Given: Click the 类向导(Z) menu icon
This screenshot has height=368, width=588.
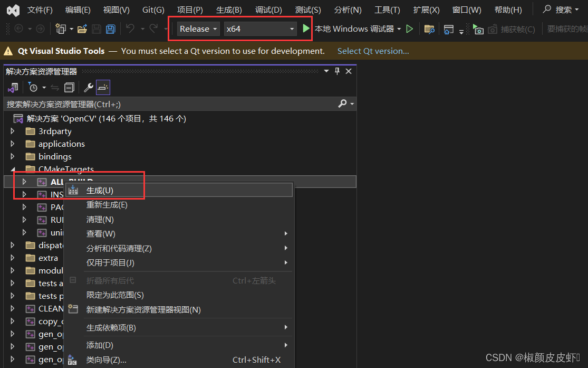Looking at the screenshot, I should pos(72,360).
